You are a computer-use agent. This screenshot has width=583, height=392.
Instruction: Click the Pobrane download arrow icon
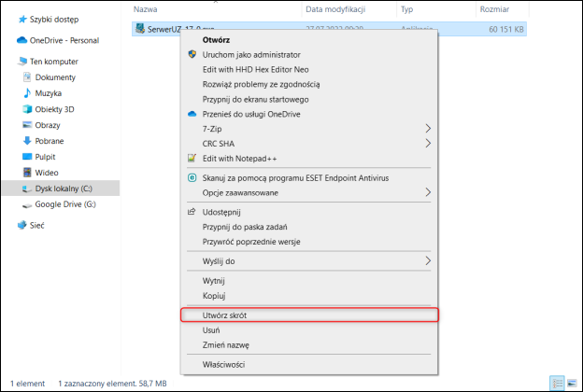(x=26, y=141)
